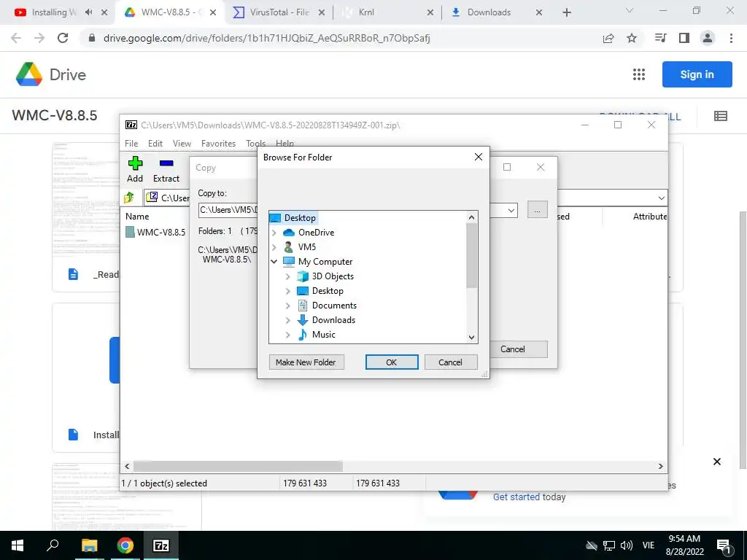Image resolution: width=747 pixels, height=560 pixels.
Task: Click scroll-down arrow in folder tree
Action: [x=472, y=337]
